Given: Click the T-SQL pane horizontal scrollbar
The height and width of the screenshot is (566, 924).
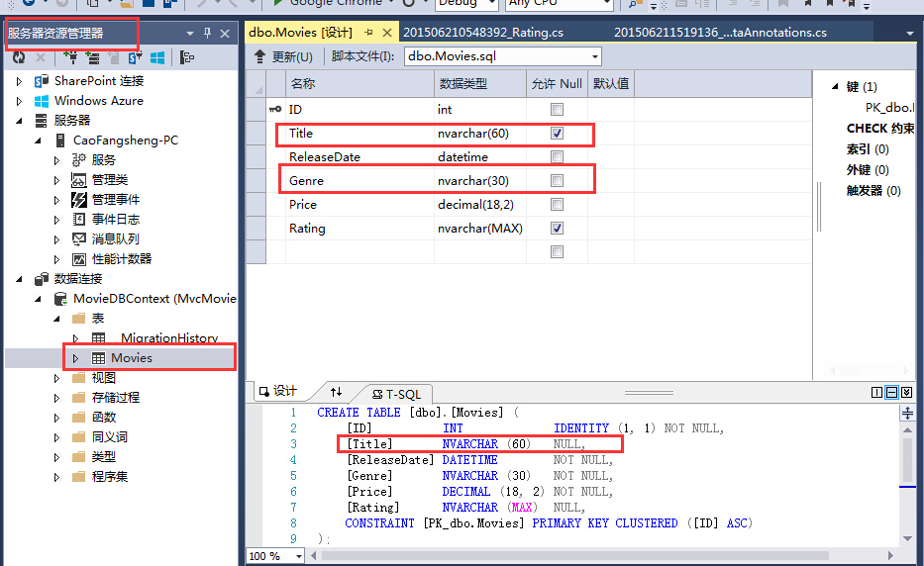Looking at the screenshot, I should [574, 555].
